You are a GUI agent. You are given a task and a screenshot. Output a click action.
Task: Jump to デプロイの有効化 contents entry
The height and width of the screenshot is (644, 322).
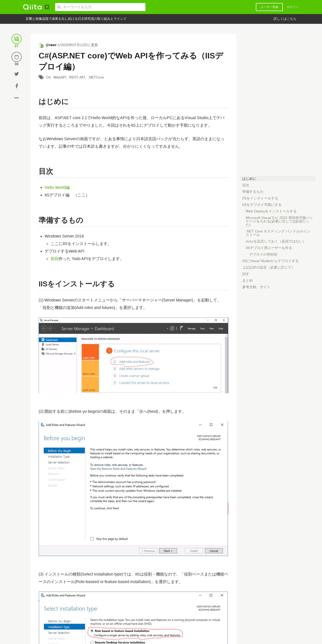263,254
